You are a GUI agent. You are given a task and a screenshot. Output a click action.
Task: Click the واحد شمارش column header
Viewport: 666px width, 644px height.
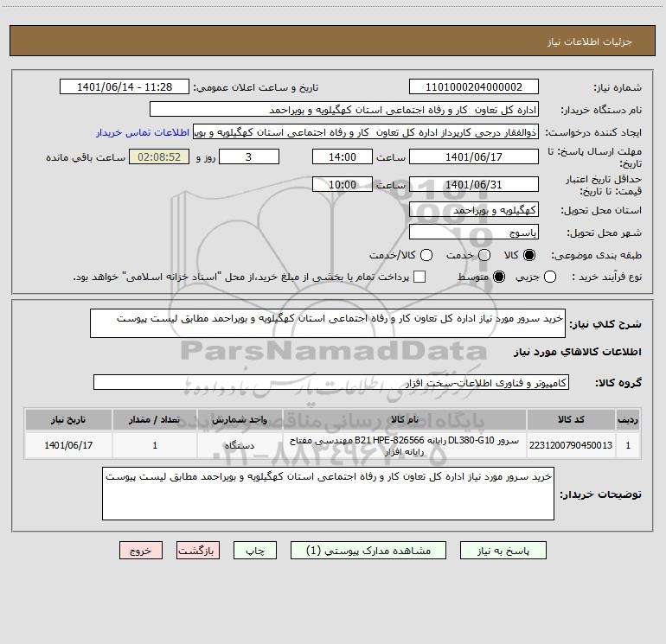(240, 419)
